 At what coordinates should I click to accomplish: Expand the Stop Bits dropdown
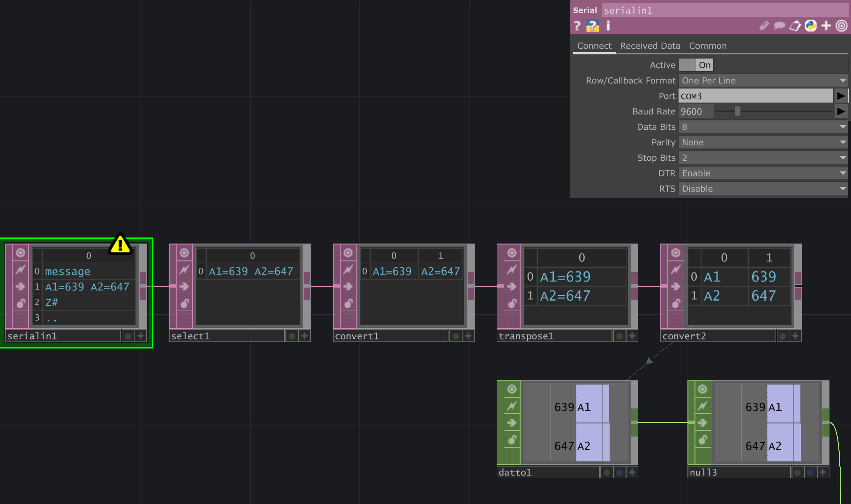(844, 157)
